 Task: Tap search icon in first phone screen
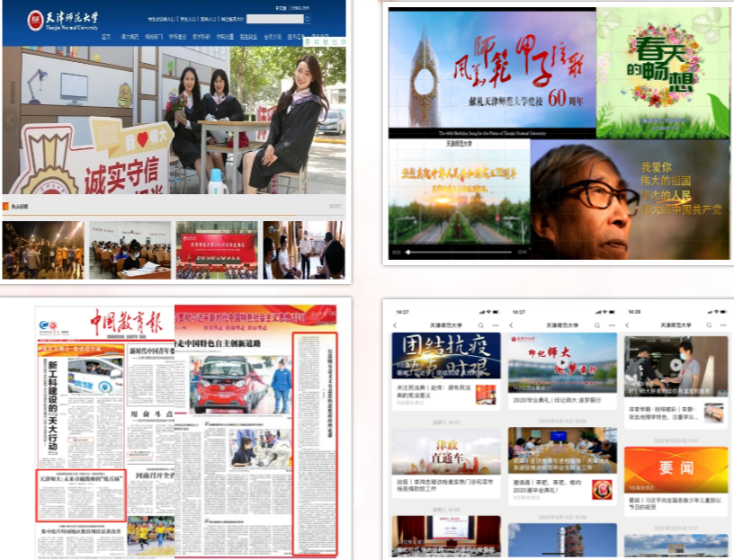481,324
